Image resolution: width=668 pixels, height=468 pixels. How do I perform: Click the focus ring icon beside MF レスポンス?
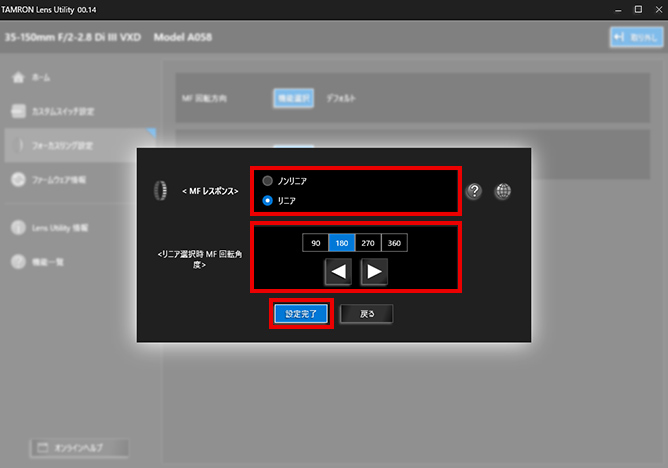tap(160, 191)
